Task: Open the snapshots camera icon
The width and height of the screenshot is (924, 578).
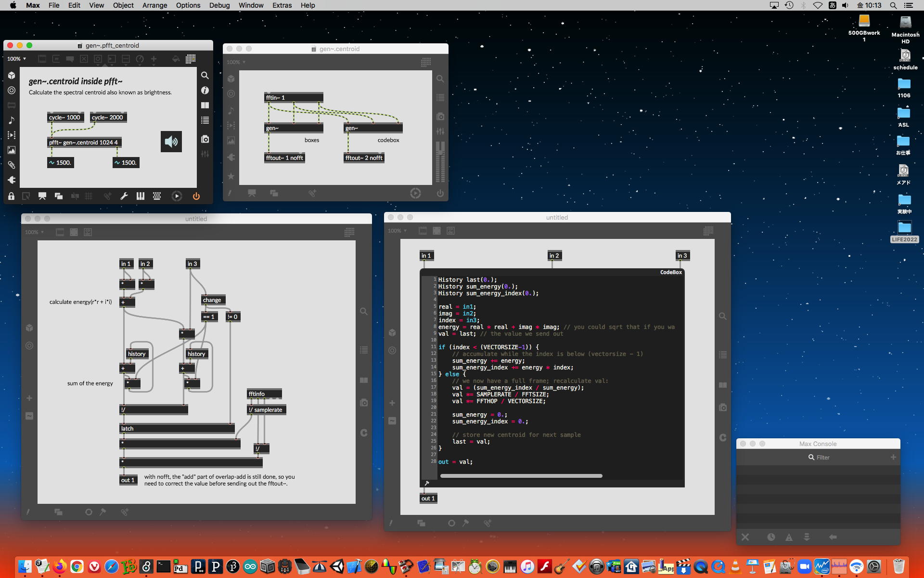Action: click(205, 139)
